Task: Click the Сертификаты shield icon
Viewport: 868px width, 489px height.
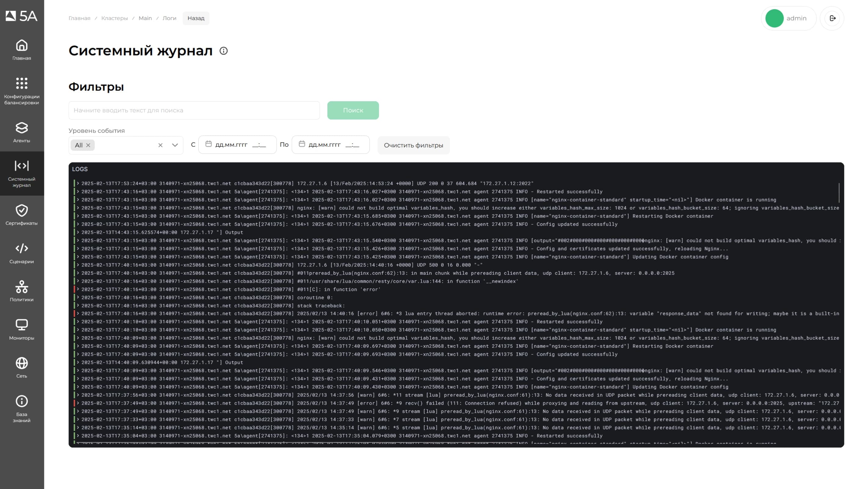Action: tap(22, 211)
